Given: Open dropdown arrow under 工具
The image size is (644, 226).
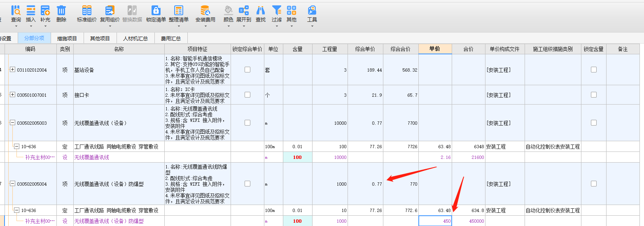Looking at the screenshot, I should (x=312, y=26).
